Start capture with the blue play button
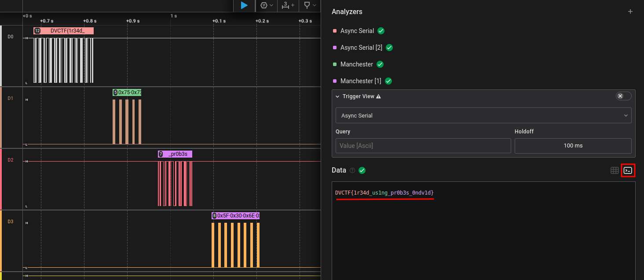This screenshot has height=280, width=644. pos(244,5)
